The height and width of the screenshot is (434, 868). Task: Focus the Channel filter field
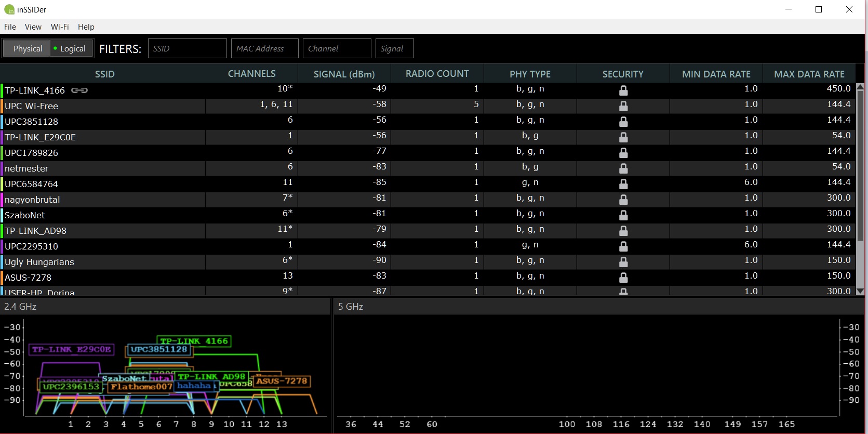tap(337, 48)
